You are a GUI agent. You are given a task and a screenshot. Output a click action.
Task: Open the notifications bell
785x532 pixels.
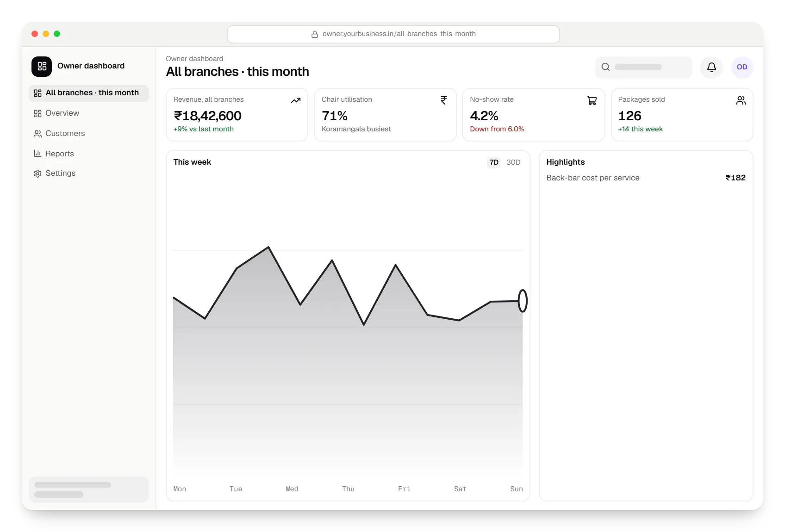coord(711,67)
